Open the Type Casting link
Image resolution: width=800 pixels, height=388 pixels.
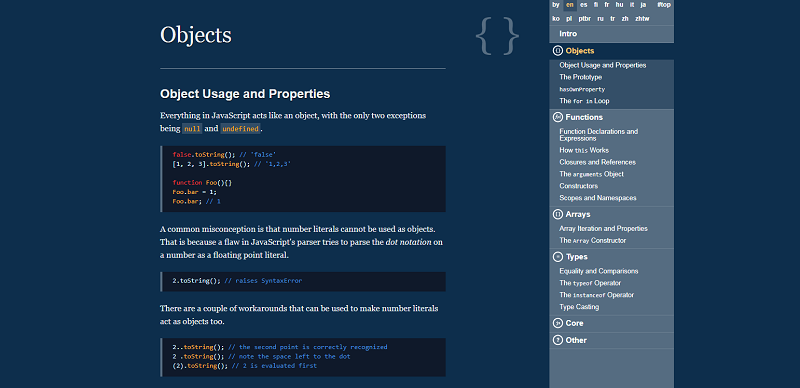pyautogui.click(x=579, y=307)
